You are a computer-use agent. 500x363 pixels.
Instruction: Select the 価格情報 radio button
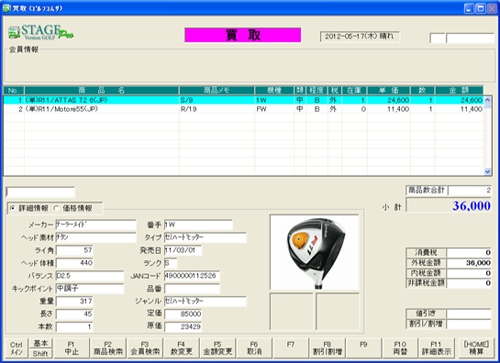click(x=56, y=208)
